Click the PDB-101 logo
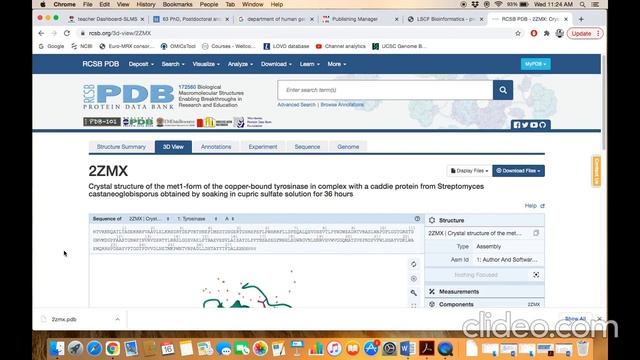This screenshot has height=360, width=640. [102, 122]
